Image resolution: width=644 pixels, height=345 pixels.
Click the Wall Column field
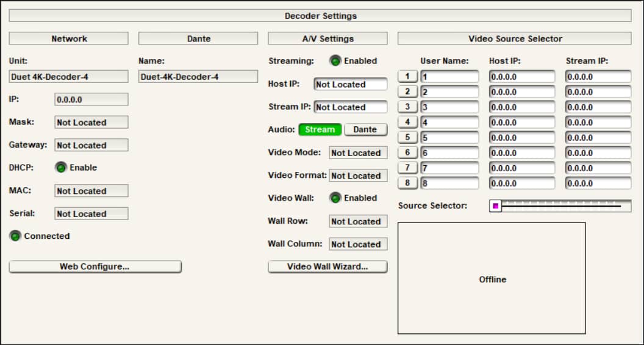[x=358, y=244]
